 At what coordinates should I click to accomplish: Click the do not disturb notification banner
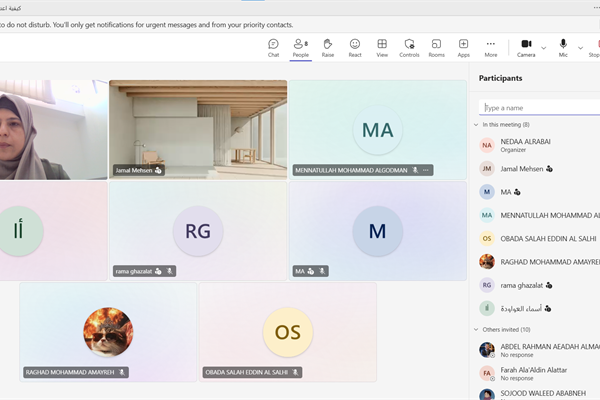tap(300, 25)
